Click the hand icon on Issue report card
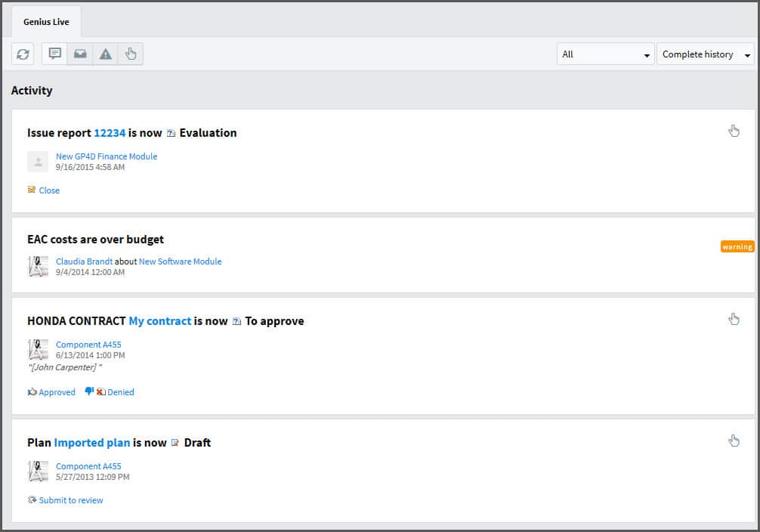Image resolution: width=760 pixels, height=532 pixels. point(734,131)
